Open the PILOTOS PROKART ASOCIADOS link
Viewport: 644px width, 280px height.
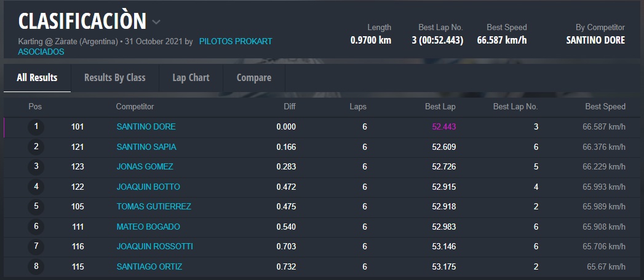coord(236,42)
